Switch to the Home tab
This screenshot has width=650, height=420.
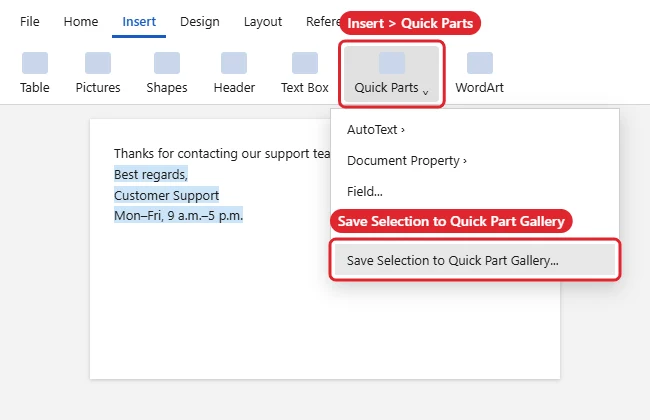point(81,22)
